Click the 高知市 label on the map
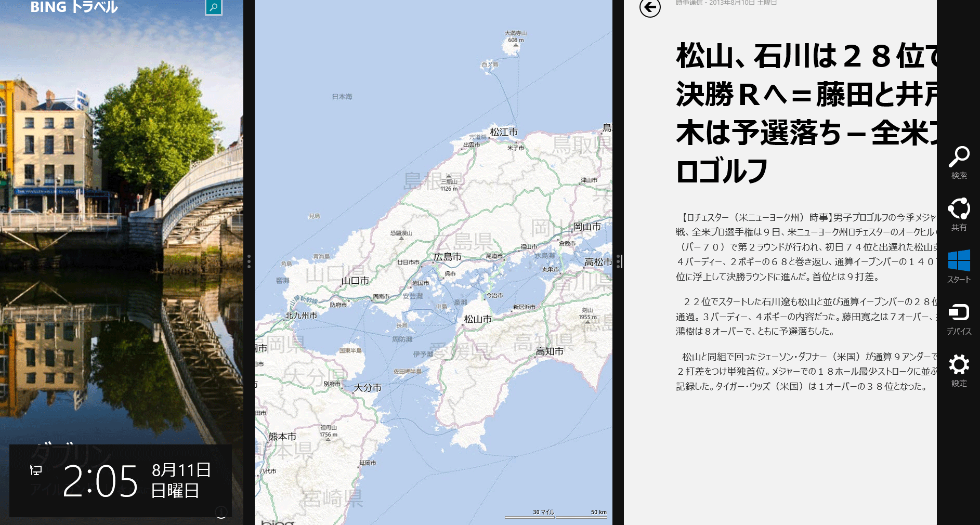Viewport: 980px width, 525px height. [550, 351]
